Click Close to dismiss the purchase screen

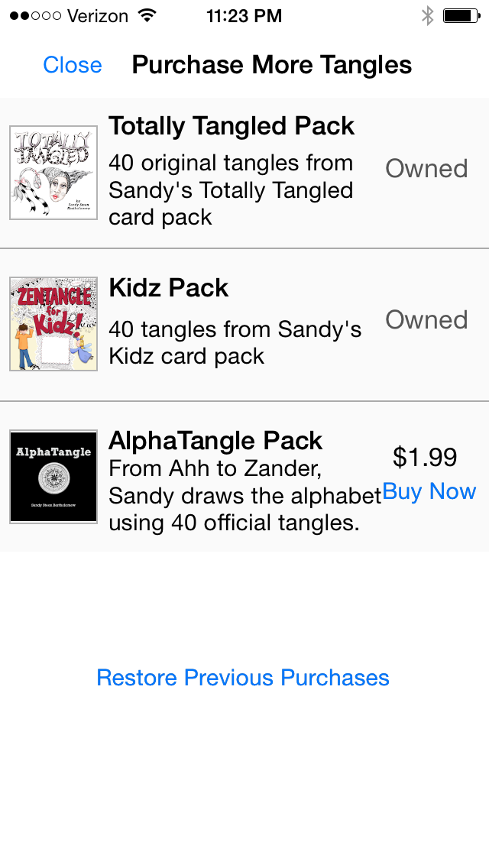point(73,65)
